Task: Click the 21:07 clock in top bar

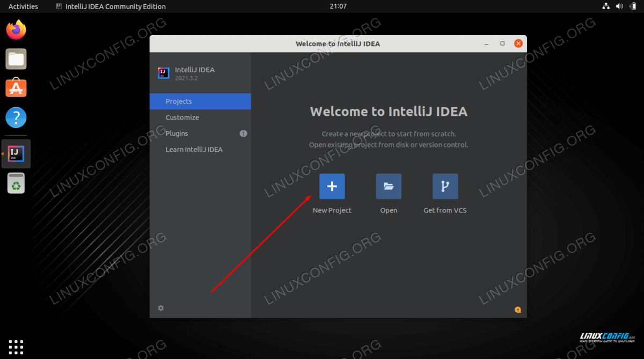Action: coord(338,6)
